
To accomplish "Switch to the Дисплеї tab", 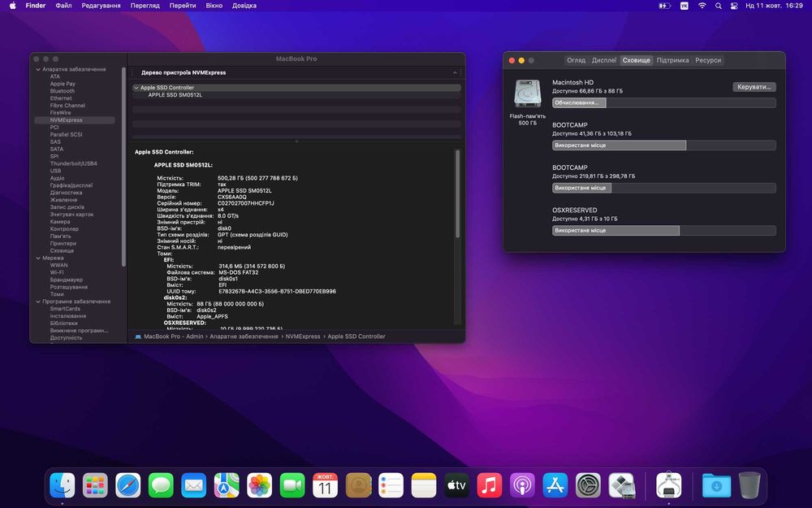I will [x=604, y=61].
